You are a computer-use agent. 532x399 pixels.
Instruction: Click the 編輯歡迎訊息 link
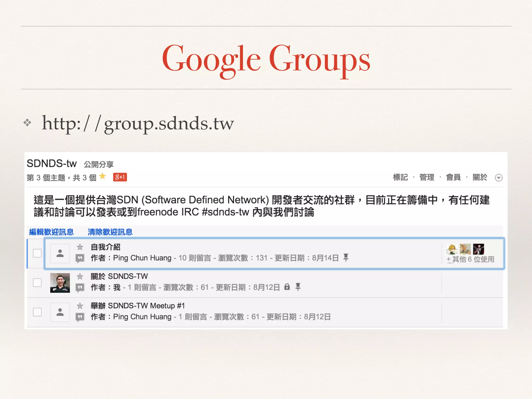click(51, 232)
